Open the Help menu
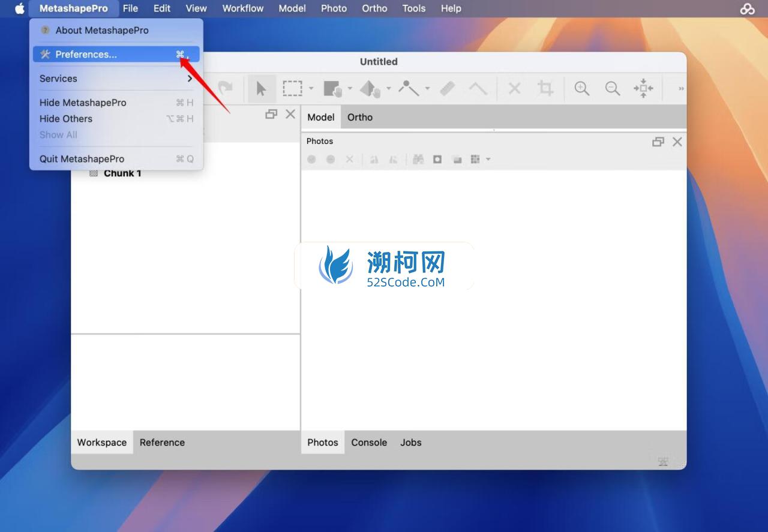 [x=451, y=8]
